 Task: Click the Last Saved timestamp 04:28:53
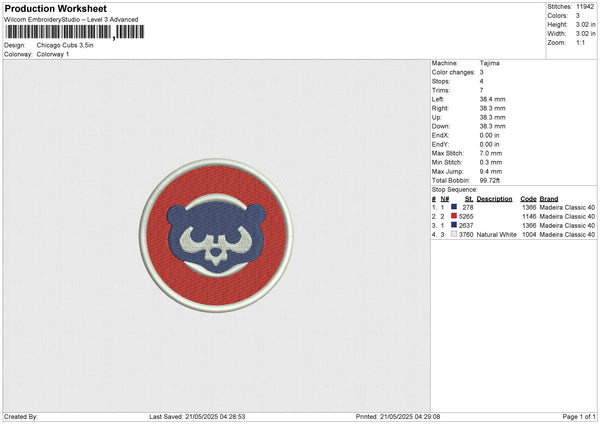click(232, 416)
